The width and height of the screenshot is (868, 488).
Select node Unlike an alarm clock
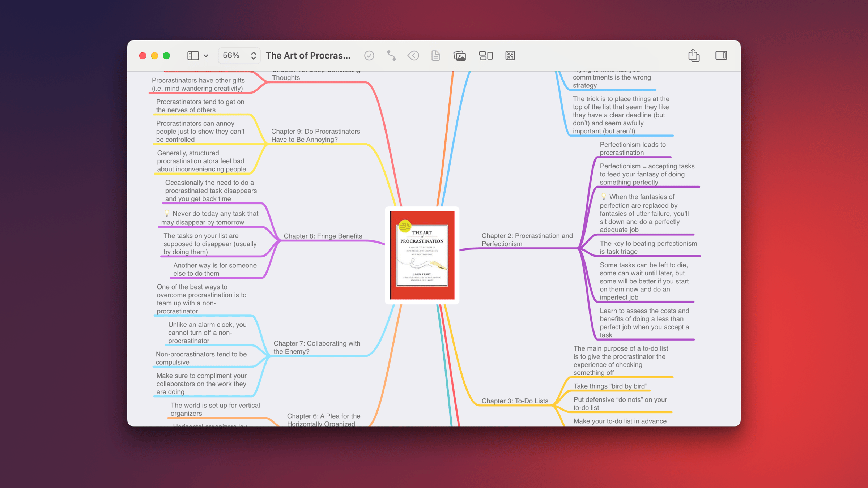pos(207,333)
